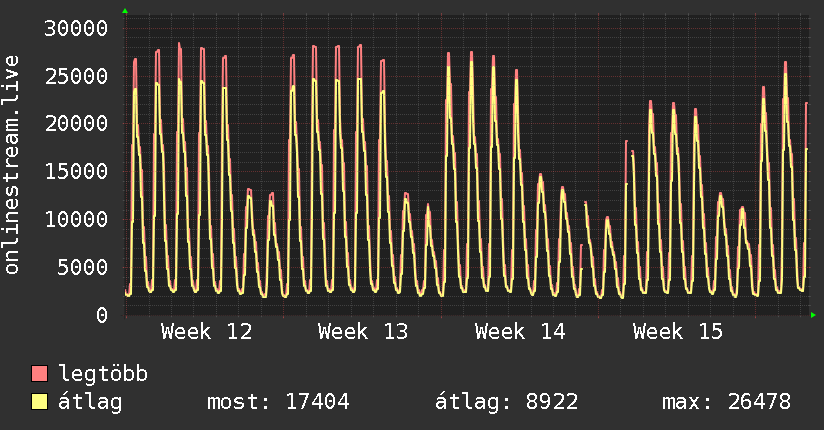The image size is (824, 430).
Task: Click the green arrow ending the x-axis
Action: click(813, 315)
